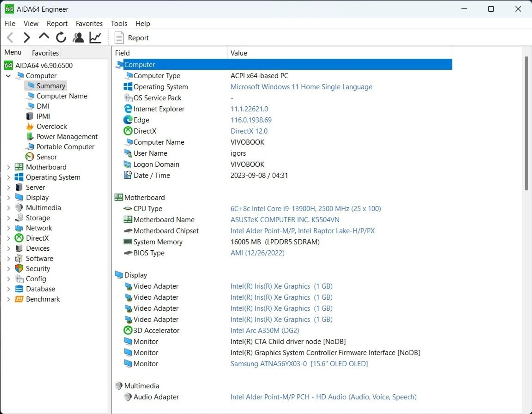Expand the Operating System tree node
Screen dimensions: 532x414
pyautogui.click(x=8, y=177)
